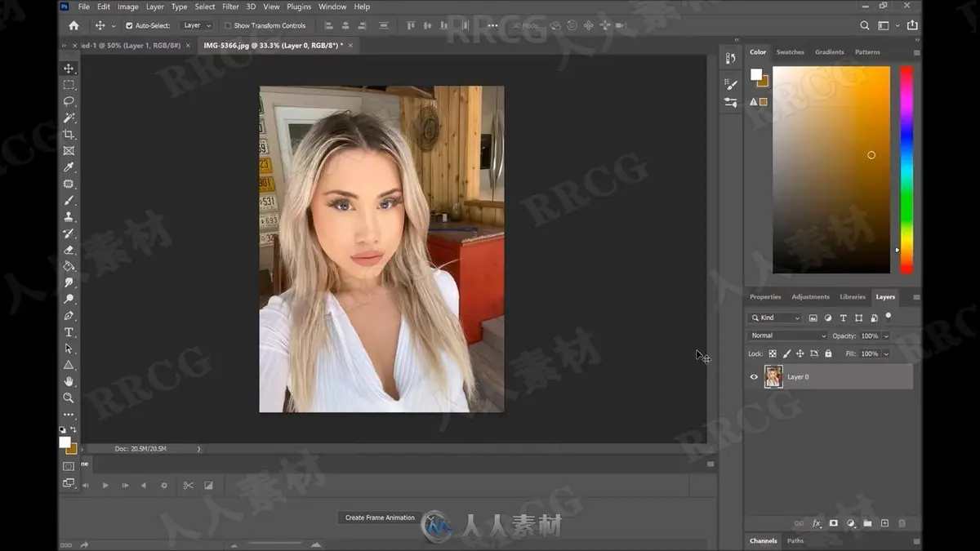The height and width of the screenshot is (551, 980).
Task: Create a new layer
Action: 884,523
